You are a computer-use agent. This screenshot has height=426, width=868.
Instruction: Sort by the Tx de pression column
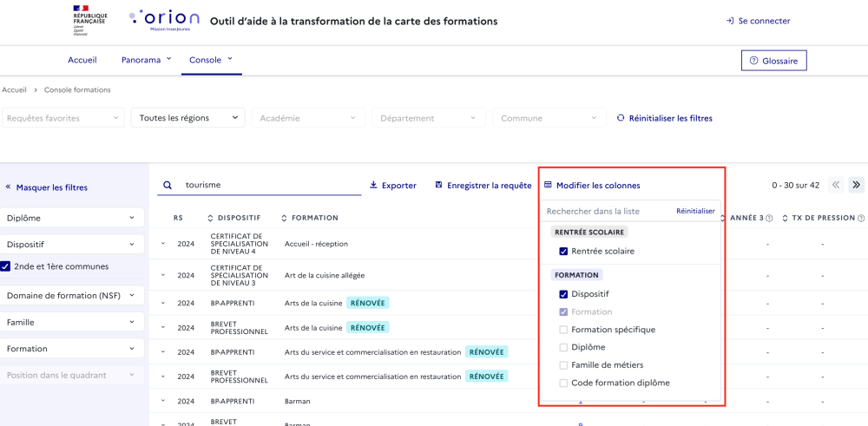pyautogui.click(x=785, y=218)
